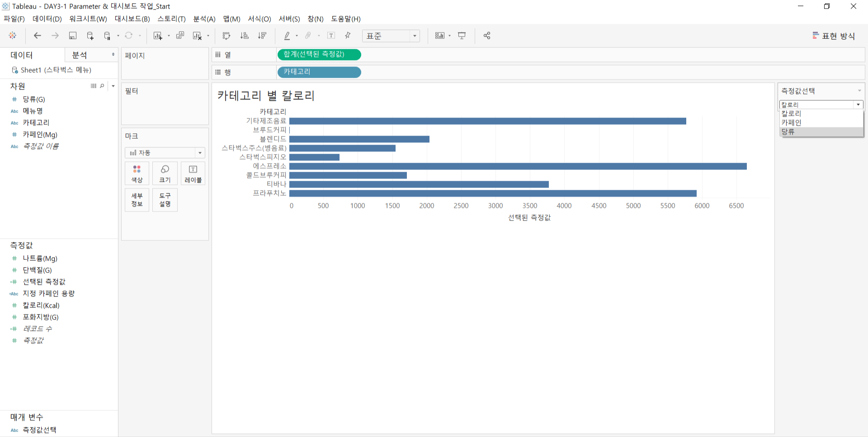The width and height of the screenshot is (868, 437).
Task: Sort ascending in toolbar
Action: pos(245,36)
